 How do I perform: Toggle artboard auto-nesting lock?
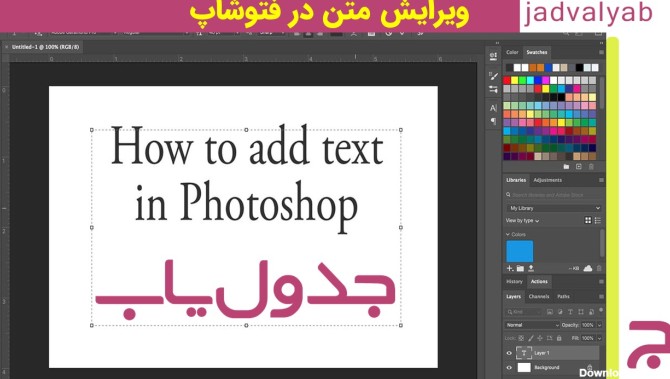[550, 338]
